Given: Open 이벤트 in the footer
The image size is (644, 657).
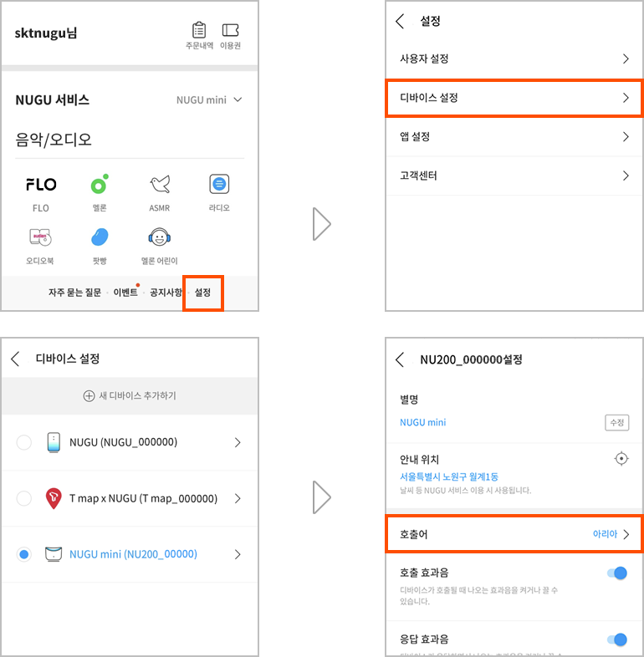Looking at the screenshot, I should coord(125,293).
